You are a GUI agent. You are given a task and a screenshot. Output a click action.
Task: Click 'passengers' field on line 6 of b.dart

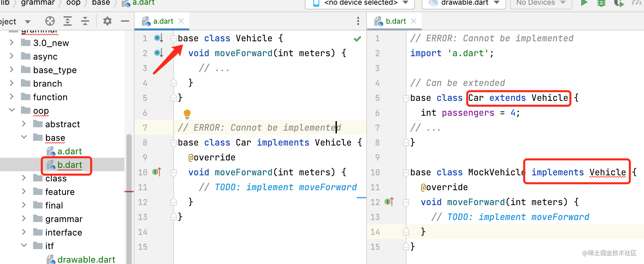(468, 113)
